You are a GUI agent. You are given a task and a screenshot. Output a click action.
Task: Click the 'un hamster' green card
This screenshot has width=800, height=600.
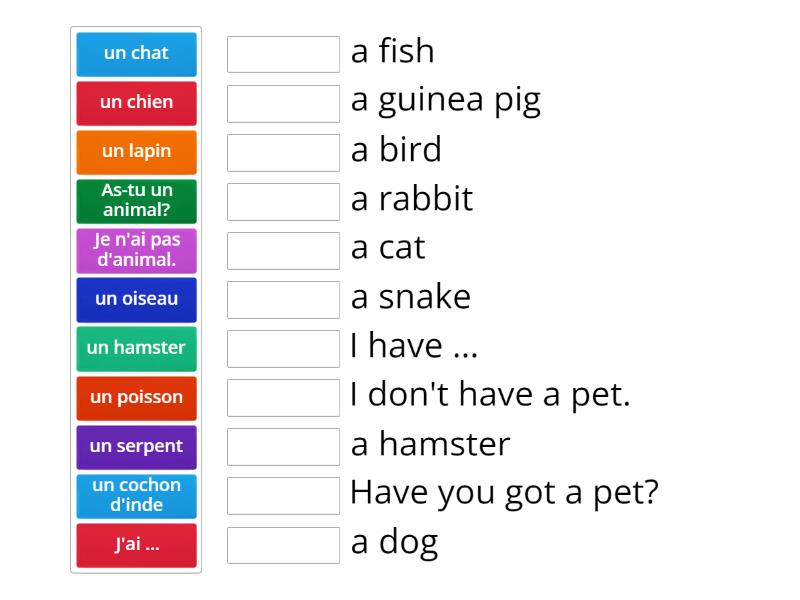[136, 348]
